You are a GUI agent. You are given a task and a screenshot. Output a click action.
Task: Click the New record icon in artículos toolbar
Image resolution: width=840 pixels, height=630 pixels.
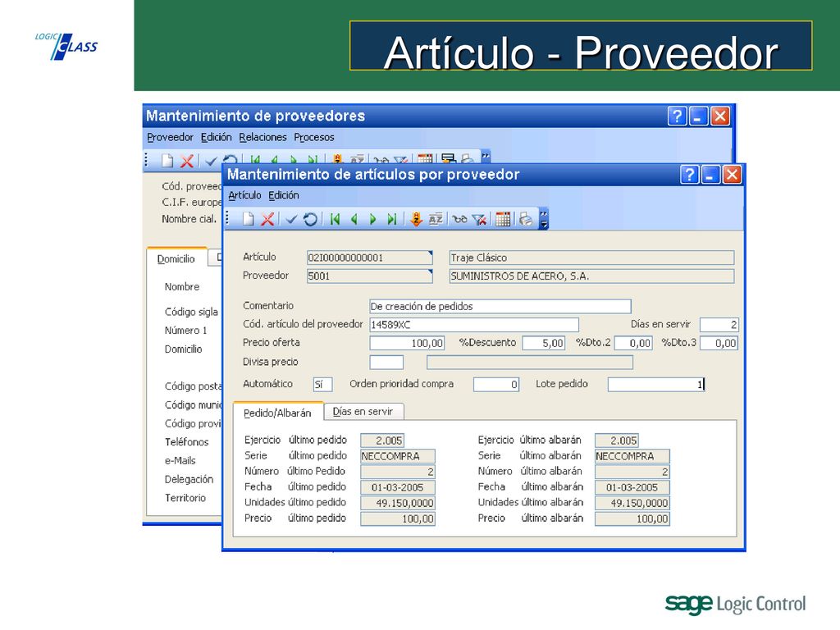(248, 218)
